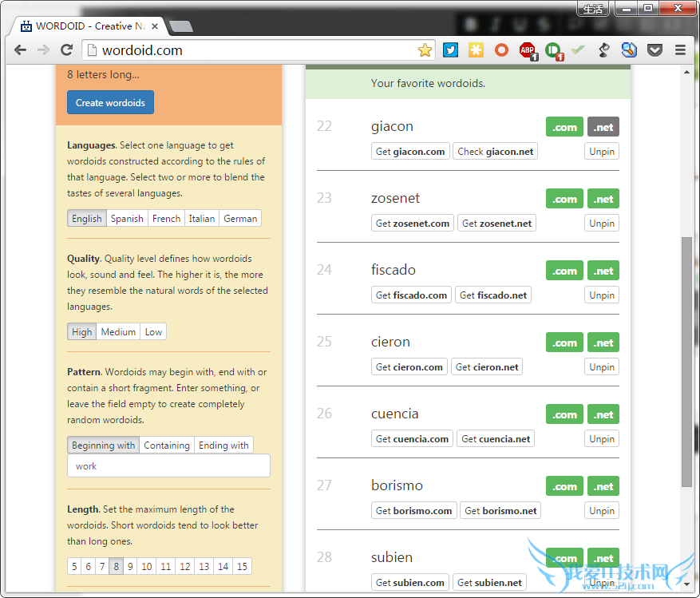Click the page vertical scrollbar thumb

click(x=686, y=362)
